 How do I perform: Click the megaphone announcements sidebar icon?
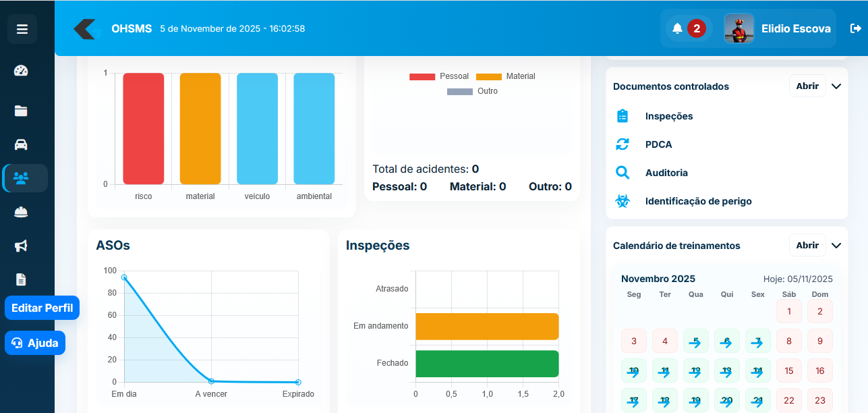pos(21,246)
